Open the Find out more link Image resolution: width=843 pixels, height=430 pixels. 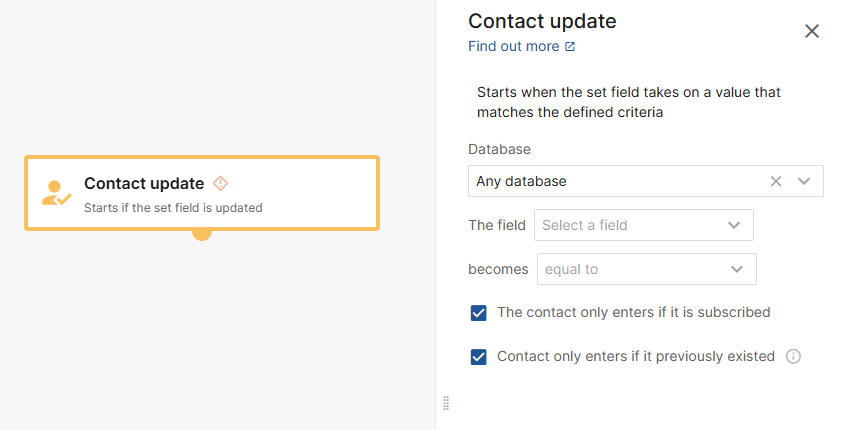pos(515,46)
